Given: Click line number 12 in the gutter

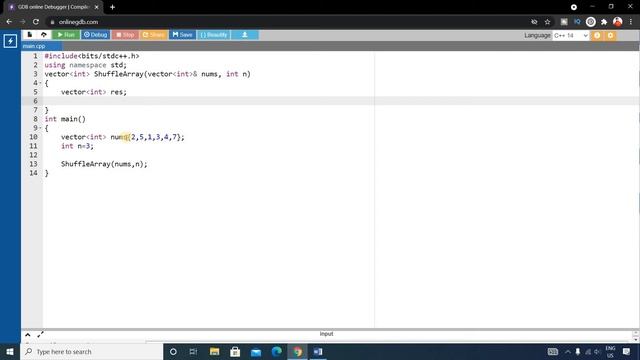Looking at the screenshot, I should pyautogui.click(x=33, y=155).
